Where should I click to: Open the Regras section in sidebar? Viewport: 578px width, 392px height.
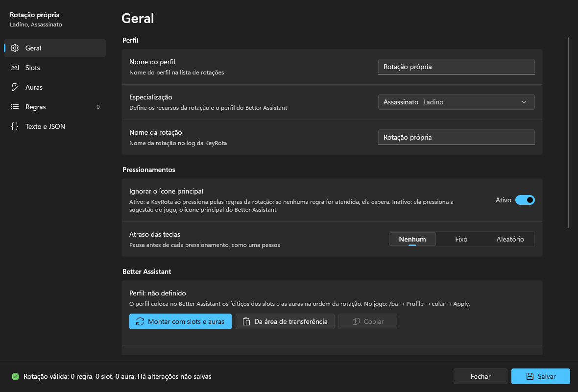[55, 107]
